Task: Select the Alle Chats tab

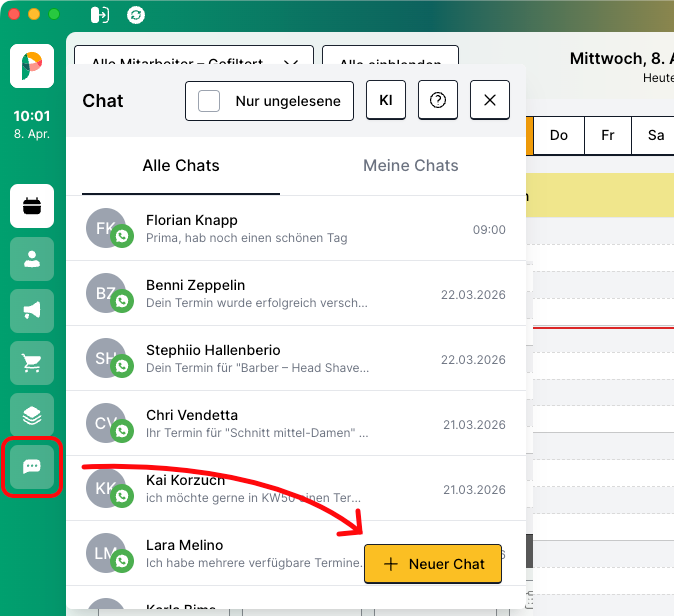Action: [x=181, y=166]
